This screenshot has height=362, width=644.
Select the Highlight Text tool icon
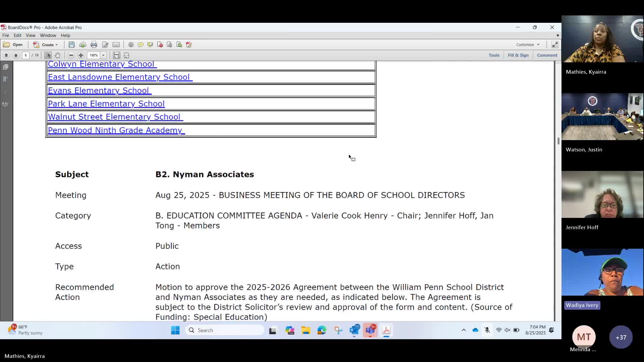[150, 45]
